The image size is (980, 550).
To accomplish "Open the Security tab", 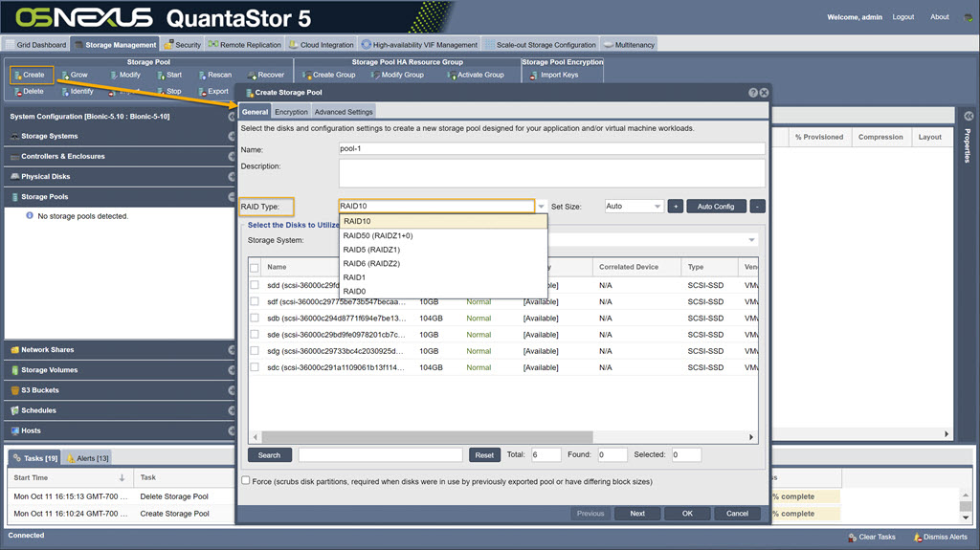I will 183,45.
